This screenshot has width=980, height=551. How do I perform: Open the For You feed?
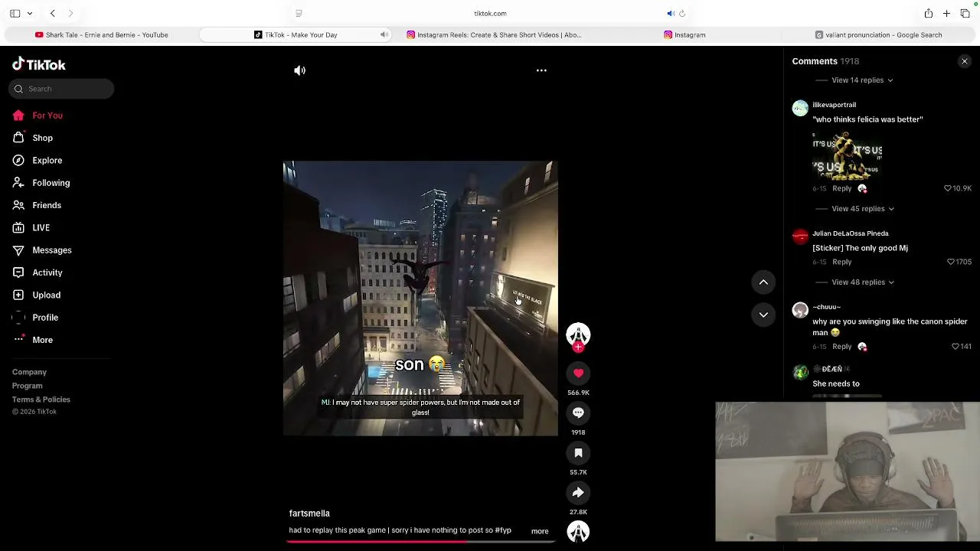tap(38, 116)
